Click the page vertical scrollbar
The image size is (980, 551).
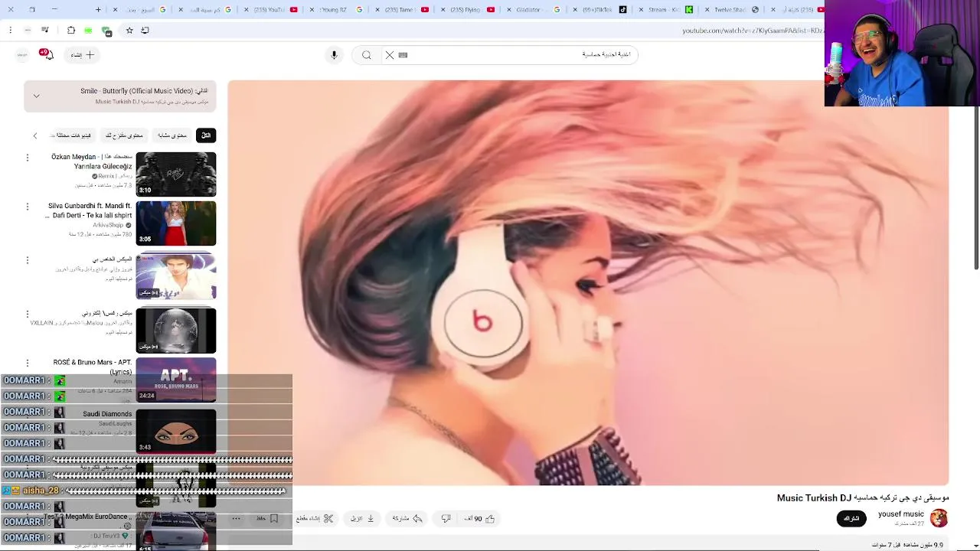(976, 187)
